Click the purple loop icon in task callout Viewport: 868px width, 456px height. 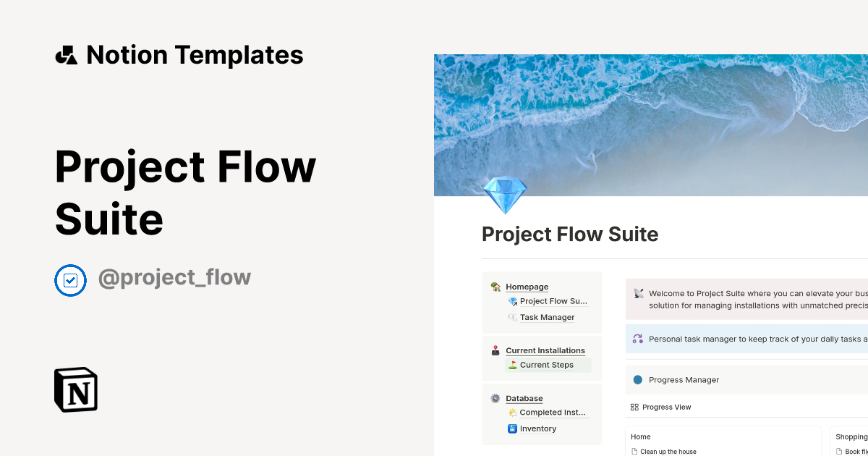coord(638,339)
